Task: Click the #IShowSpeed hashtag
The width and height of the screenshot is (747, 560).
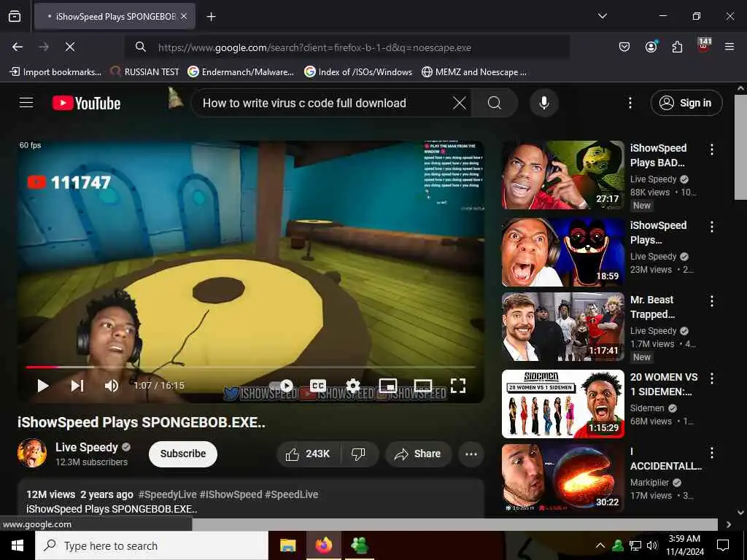Action: click(231, 494)
